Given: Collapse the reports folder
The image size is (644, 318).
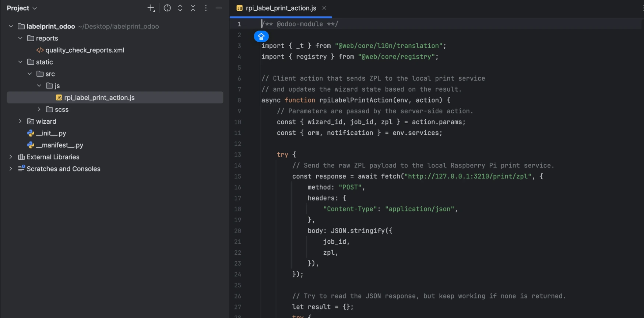Looking at the screenshot, I should pos(20,38).
